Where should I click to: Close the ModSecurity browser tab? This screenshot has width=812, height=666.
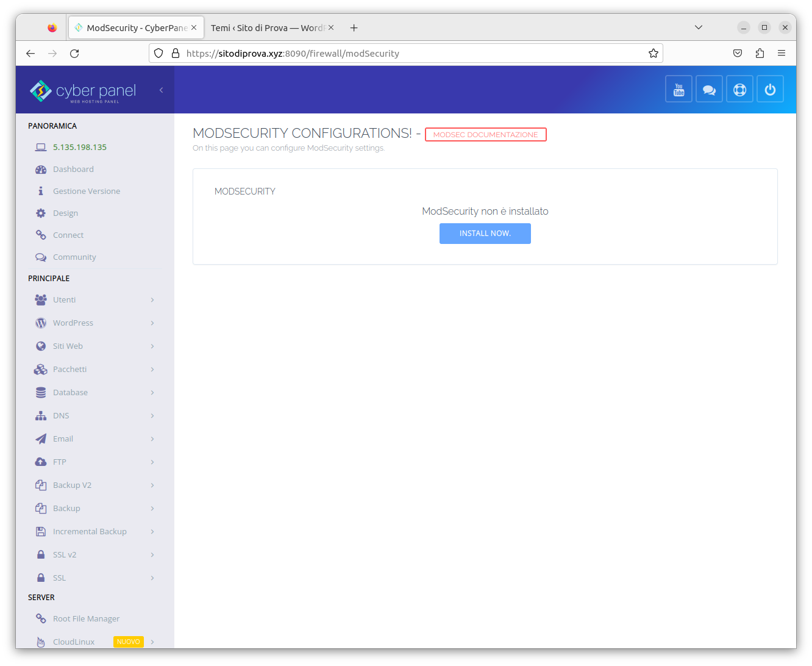[194, 27]
